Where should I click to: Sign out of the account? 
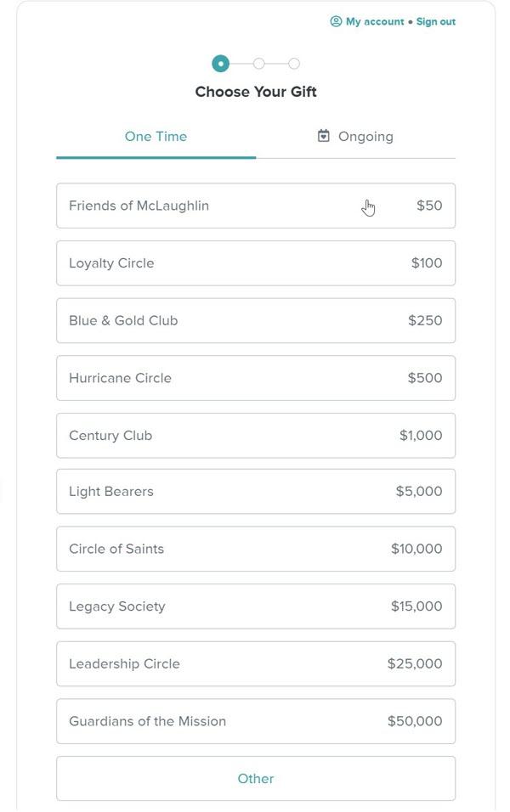tap(435, 22)
